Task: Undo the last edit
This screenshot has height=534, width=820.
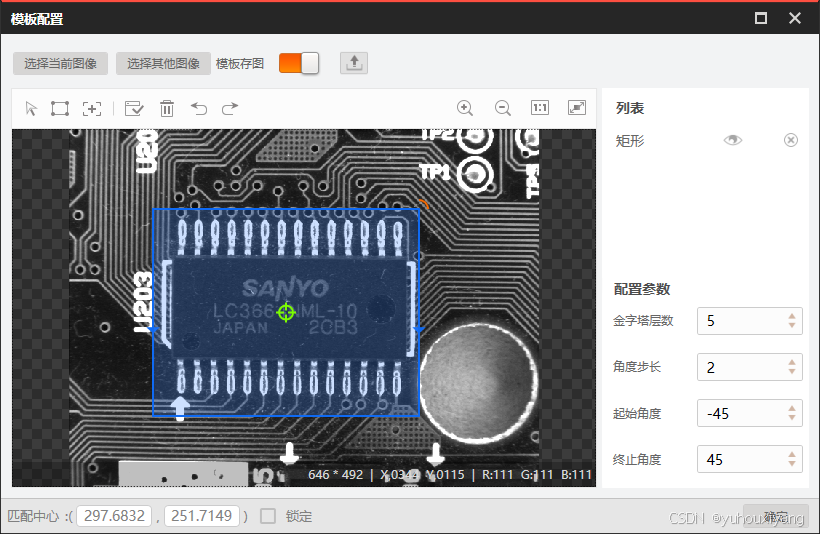Action: tap(199, 108)
